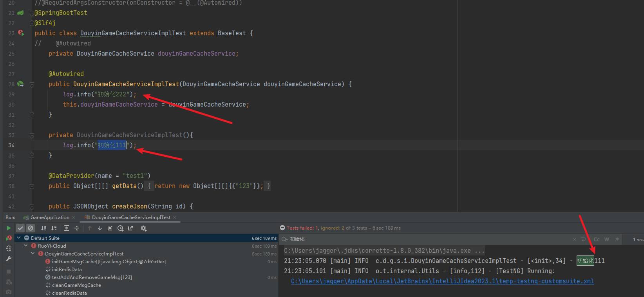Close the DouyinGameCacheServiceImplTest run tab
644x297 pixels.
[x=175, y=217]
